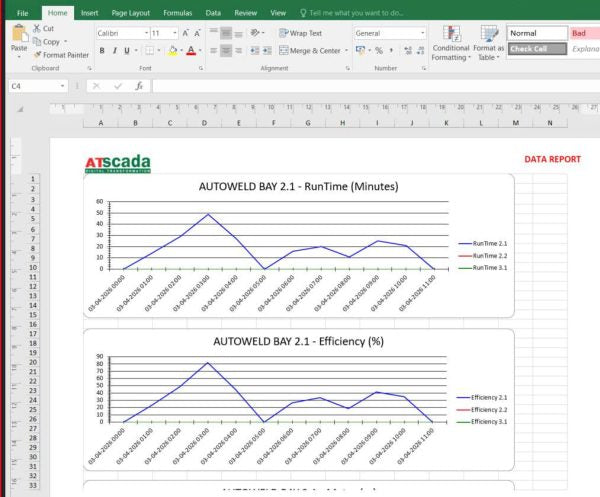This screenshot has height=497, width=600.
Task: Open Format as Table menu
Action: tap(489, 43)
